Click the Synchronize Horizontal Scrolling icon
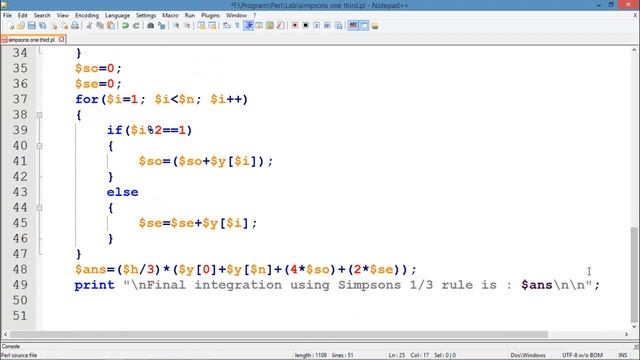640x360 pixels. tap(212, 26)
